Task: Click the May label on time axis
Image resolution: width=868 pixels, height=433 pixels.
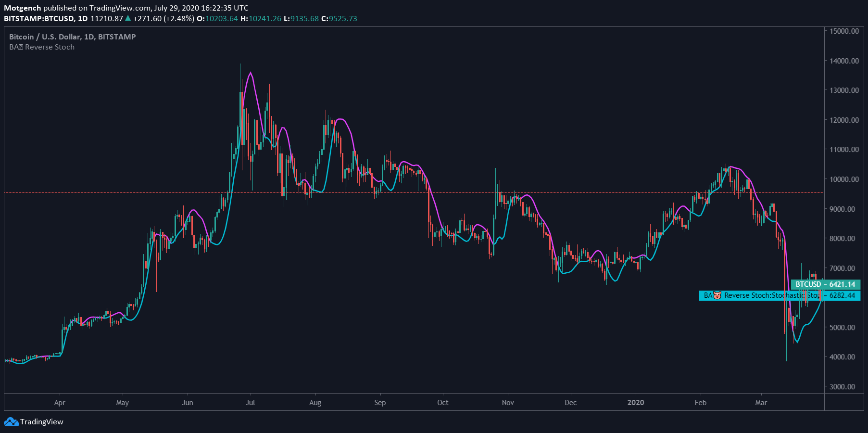Action: click(x=123, y=403)
